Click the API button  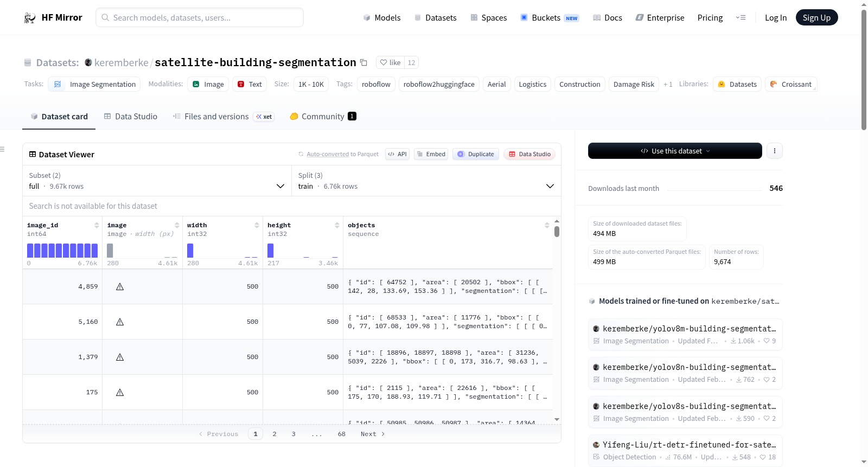(x=397, y=154)
